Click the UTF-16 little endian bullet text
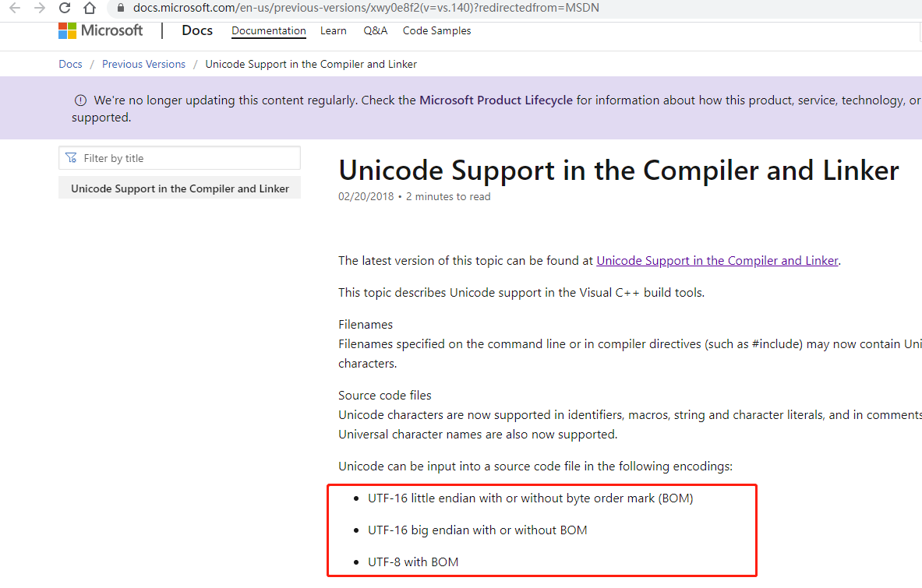Viewport: 922px width, 588px height. pyautogui.click(x=531, y=498)
